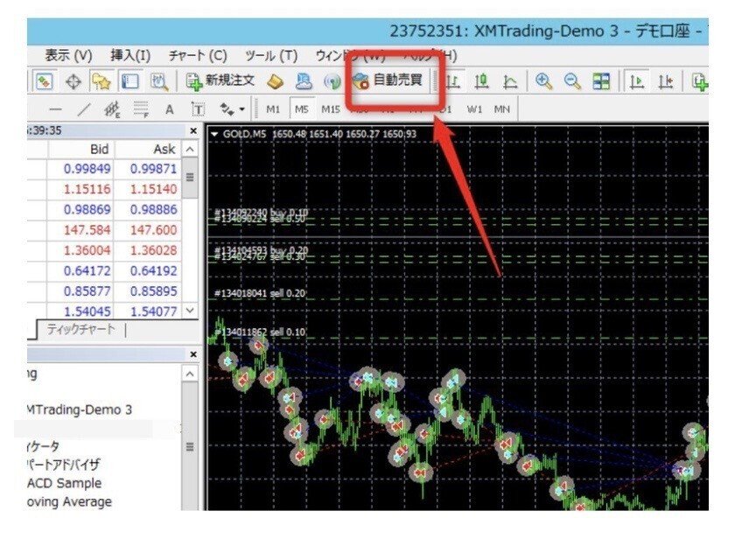742x560 pixels.
Task: Switch to M5 timeframe
Action: (301, 109)
